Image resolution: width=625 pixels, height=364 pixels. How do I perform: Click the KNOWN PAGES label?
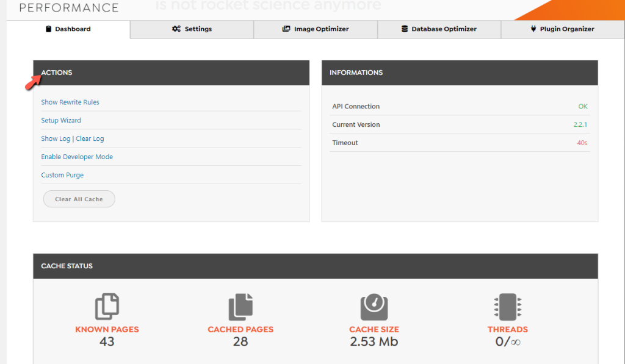click(x=107, y=329)
